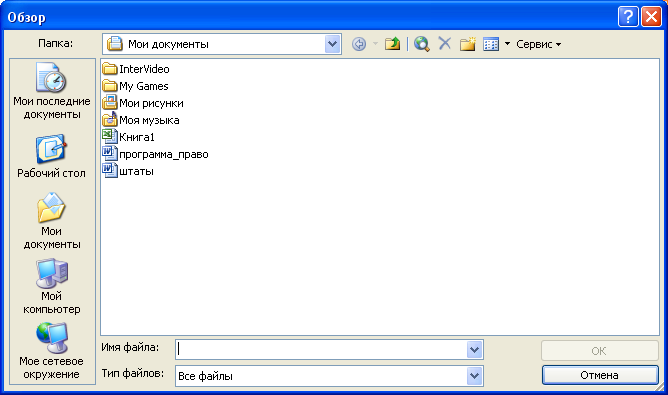
Task: Click the Help question mark button
Action: click(x=628, y=17)
